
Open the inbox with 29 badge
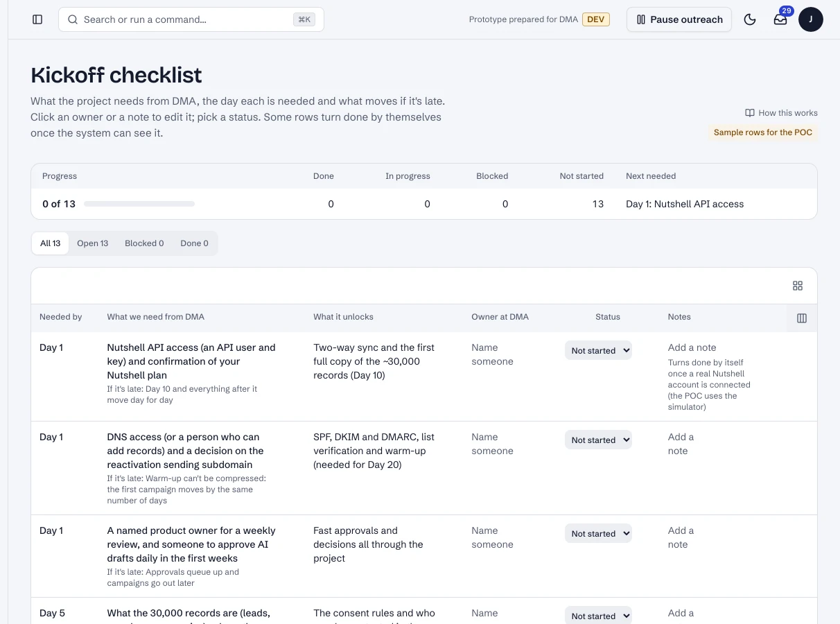(780, 19)
